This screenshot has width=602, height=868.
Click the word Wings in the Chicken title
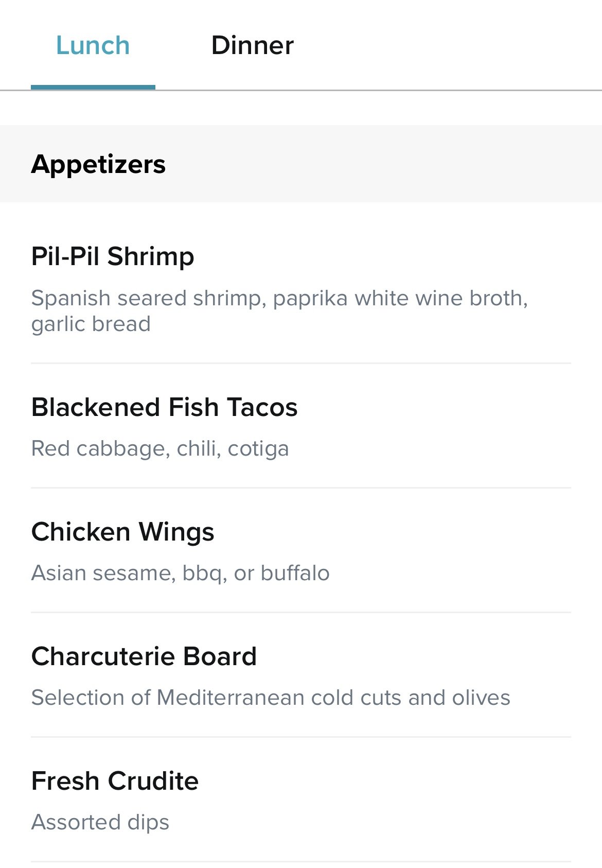pos(176,532)
